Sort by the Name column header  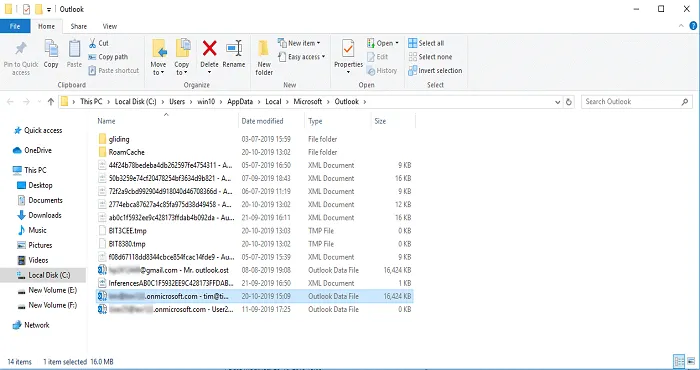(x=167, y=121)
